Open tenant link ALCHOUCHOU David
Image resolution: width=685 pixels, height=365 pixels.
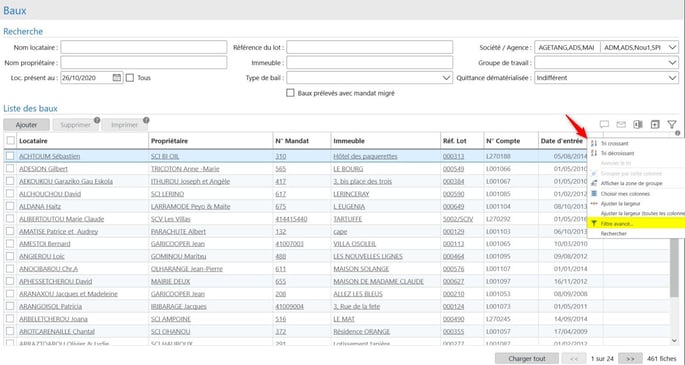tap(50, 193)
